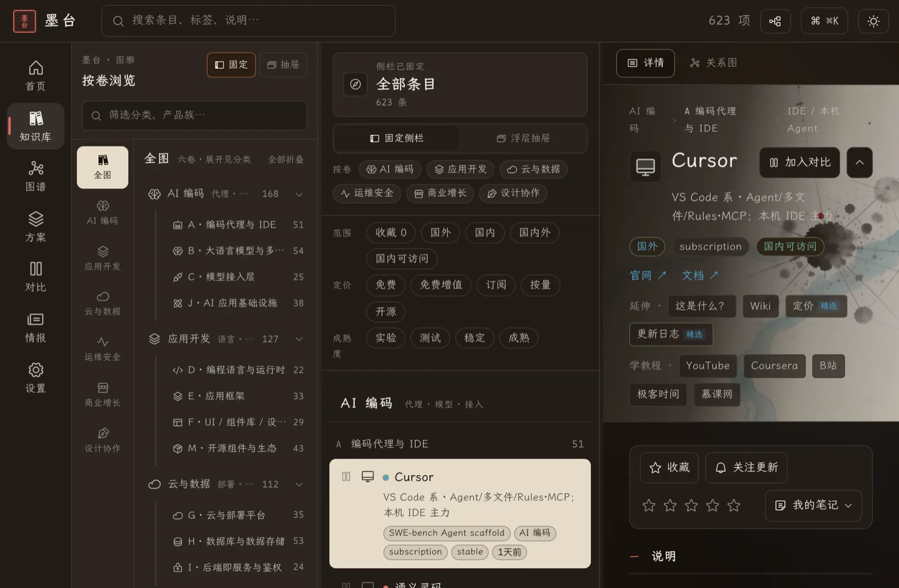Open the A 编码代理与 IDE breadcrumb
899x588 pixels.
point(710,120)
